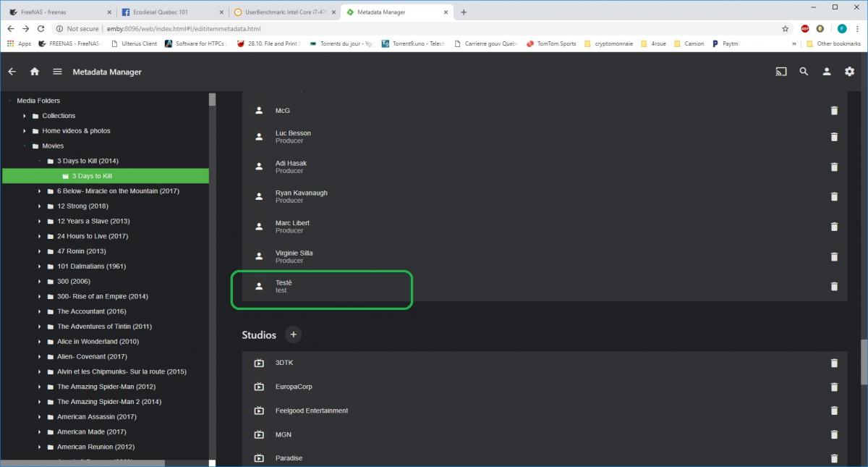Open Chrome three-dot menu

[x=858, y=28]
